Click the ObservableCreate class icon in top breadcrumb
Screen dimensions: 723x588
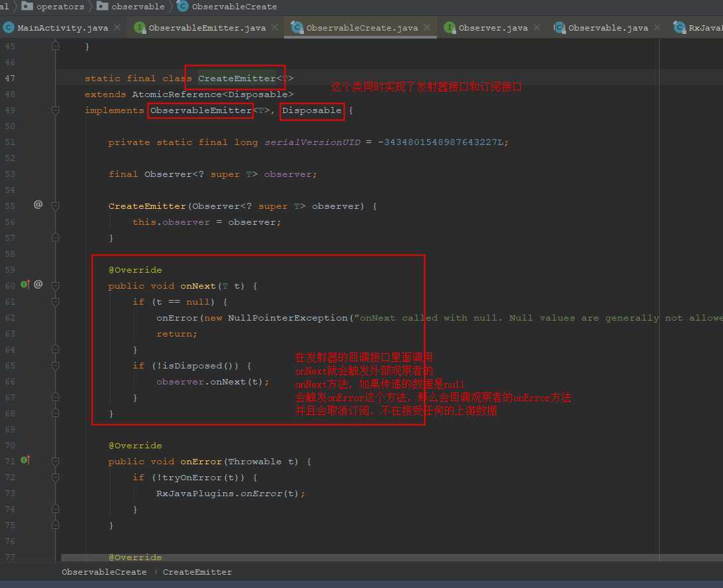coord(183,7)
